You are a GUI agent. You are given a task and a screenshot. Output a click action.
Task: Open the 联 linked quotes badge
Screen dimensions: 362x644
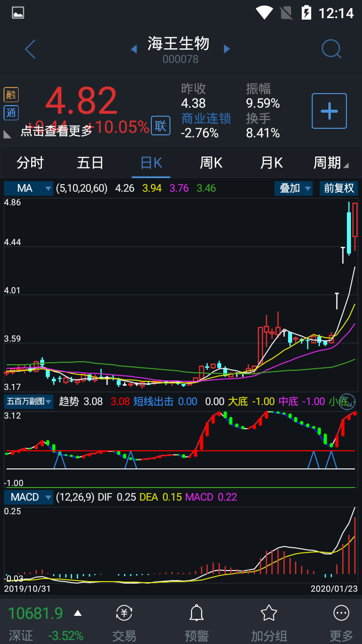160,126
